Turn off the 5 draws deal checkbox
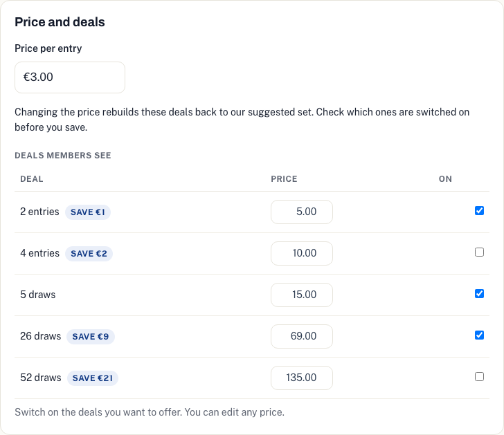The height and width of the screenshot is (435, 504). 479,293
